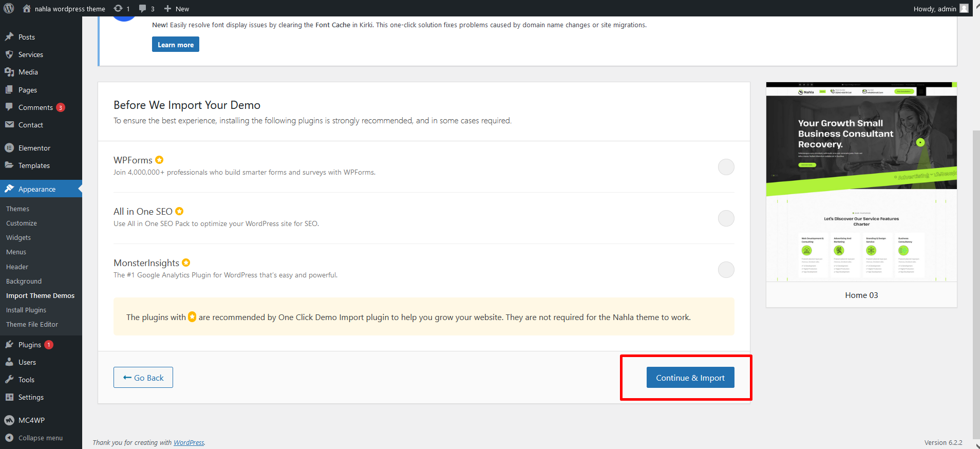Expand the Howdy, admin account menu
980x449 pixels.
pos(934,9)
